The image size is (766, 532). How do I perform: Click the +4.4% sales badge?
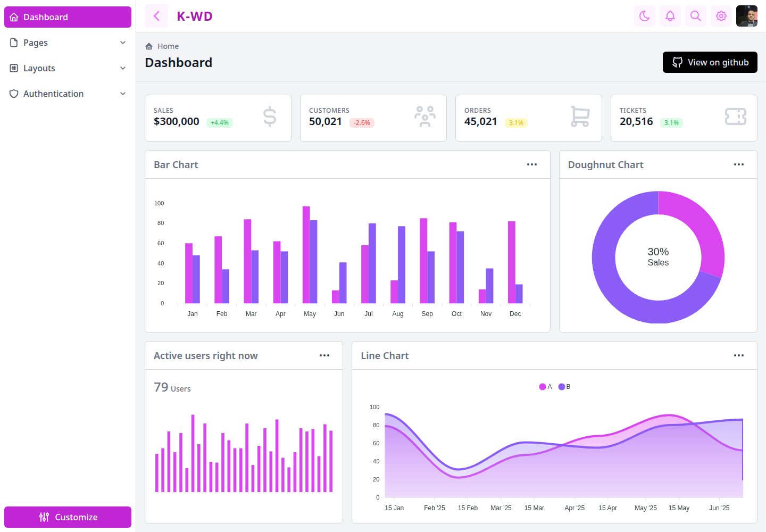click(x=220, y=123)
